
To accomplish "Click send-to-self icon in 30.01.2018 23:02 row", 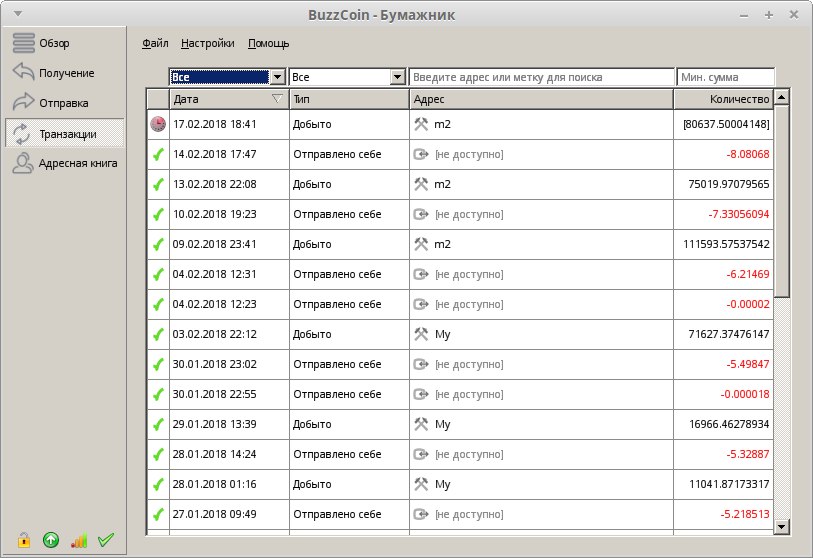I will pyautogui.click(x=421, y=364).
